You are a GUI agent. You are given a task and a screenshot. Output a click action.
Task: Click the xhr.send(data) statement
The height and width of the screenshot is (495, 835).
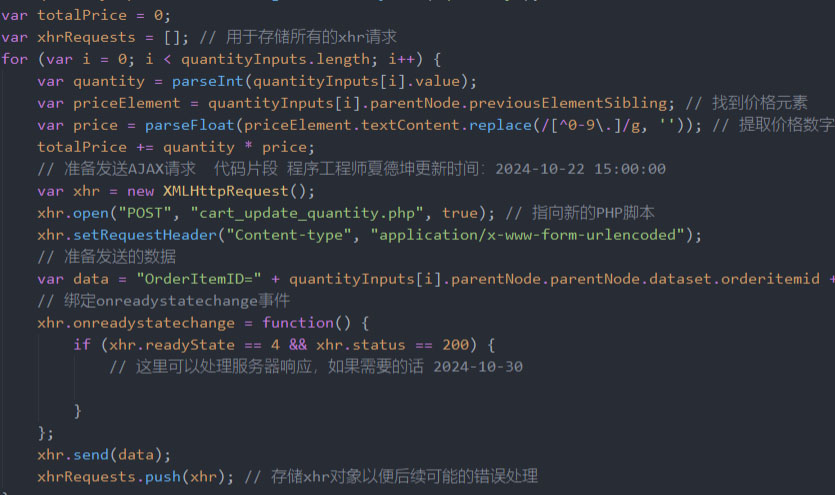click(x=104, y=455)
